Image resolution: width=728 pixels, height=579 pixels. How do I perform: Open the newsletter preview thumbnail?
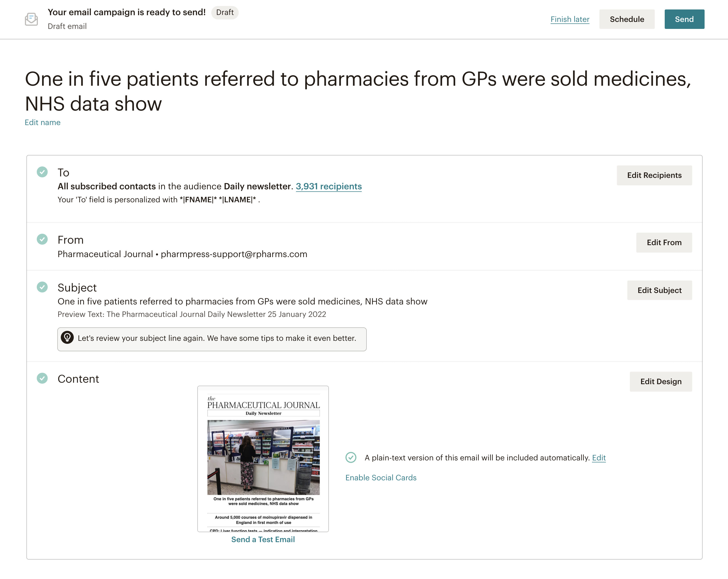[263, 458]
